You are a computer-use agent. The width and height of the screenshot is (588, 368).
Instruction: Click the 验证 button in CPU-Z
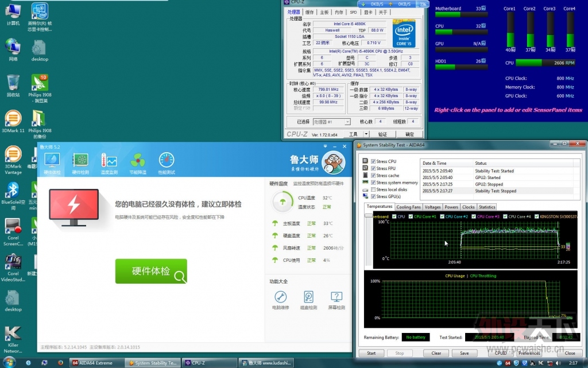(x=382, y=134)
